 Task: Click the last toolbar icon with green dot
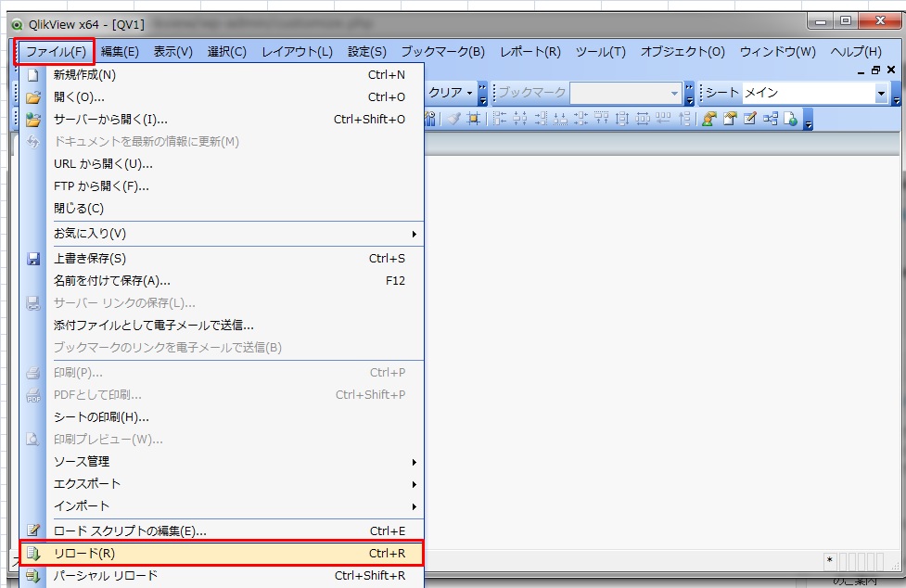790,119
